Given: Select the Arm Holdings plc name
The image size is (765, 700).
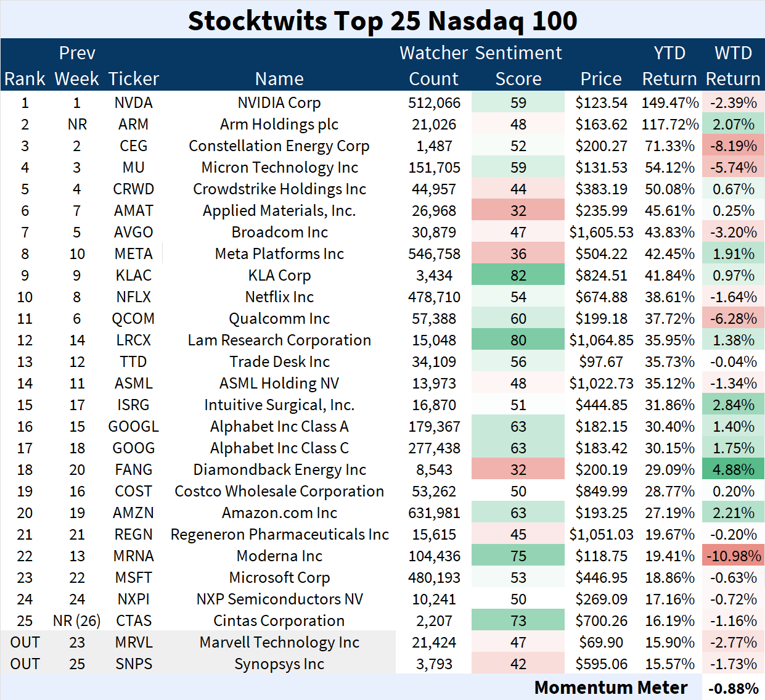Looking at the screenshot, I should point(279,125).
